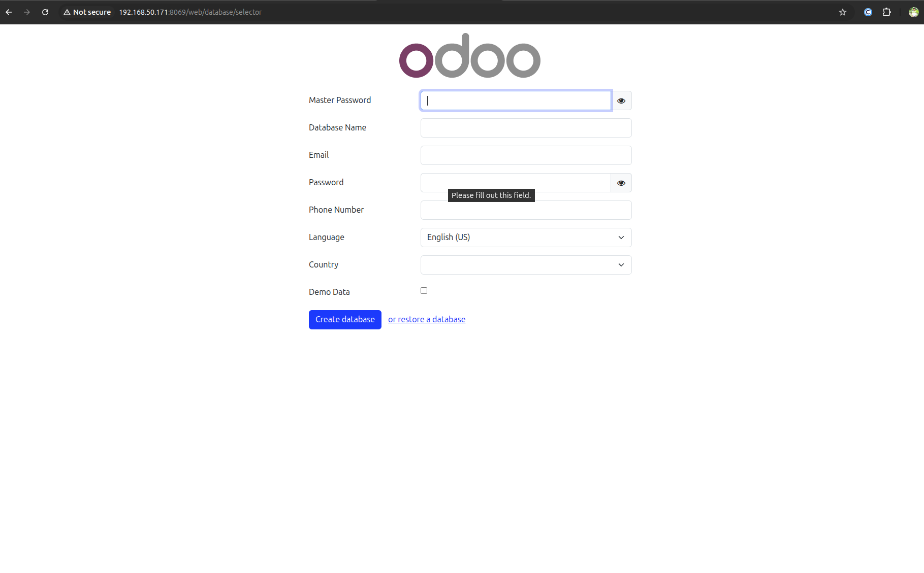Viewport: 924px width, 573px height.
Task: Click inside the Email input field
Action: 526,155
